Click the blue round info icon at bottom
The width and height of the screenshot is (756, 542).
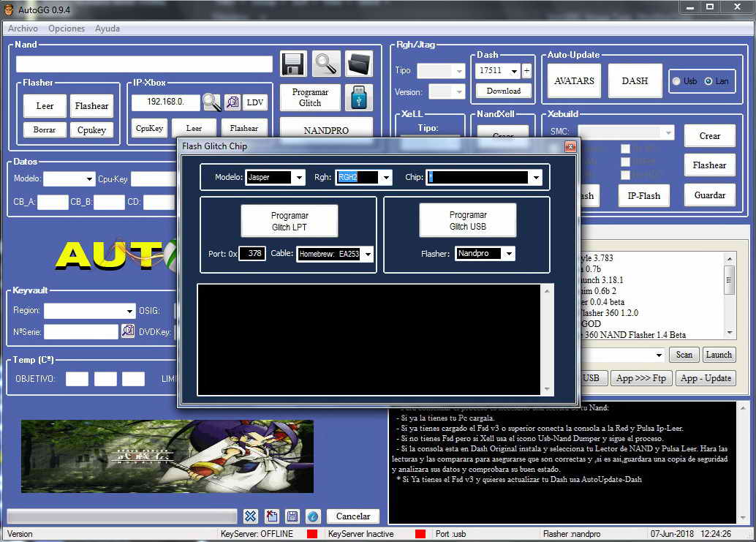click(313, 516)
